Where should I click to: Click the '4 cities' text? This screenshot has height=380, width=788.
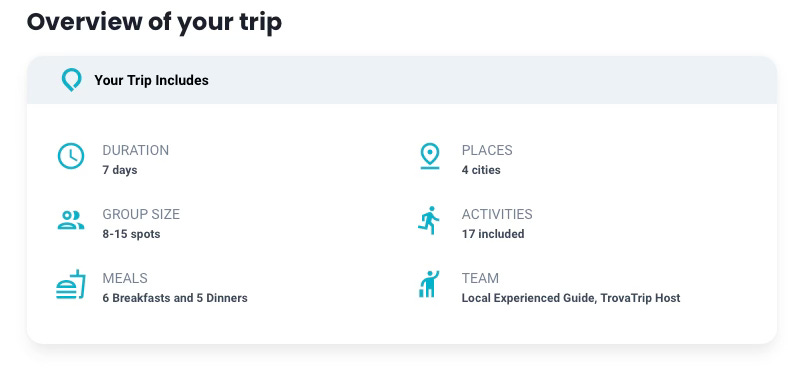[481, 170]
